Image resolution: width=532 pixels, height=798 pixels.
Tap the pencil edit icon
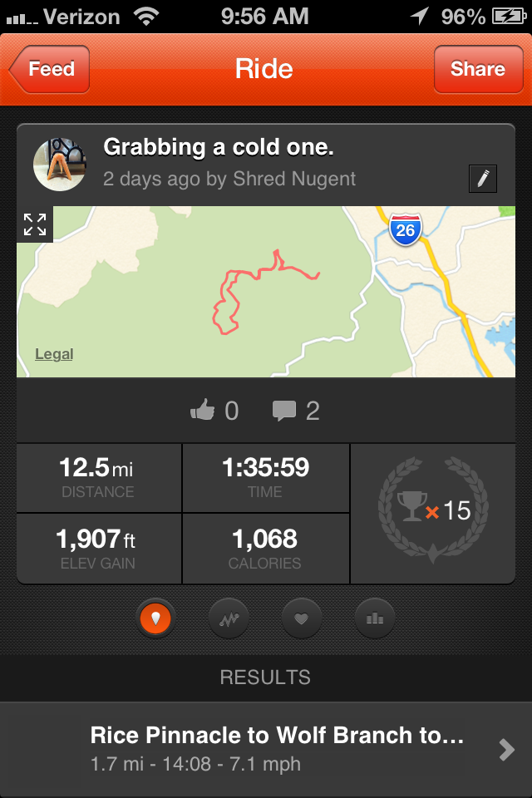[483, 179]
